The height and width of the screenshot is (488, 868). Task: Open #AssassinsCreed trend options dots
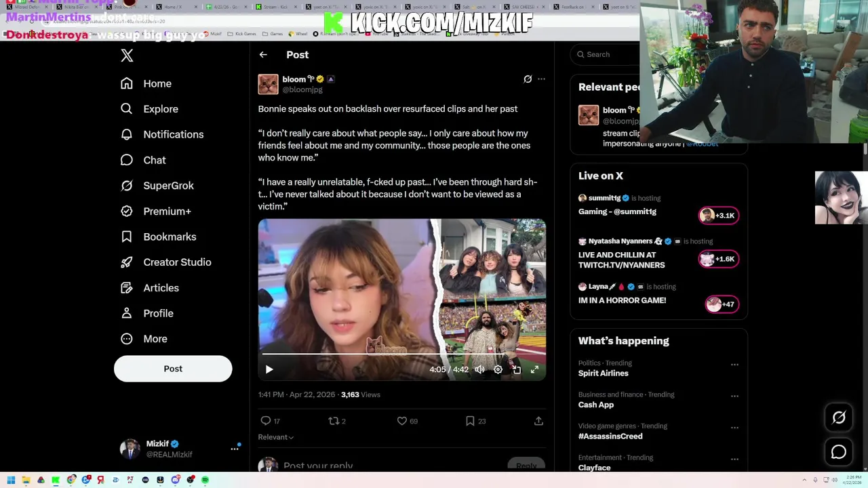[x=734, y=428]
